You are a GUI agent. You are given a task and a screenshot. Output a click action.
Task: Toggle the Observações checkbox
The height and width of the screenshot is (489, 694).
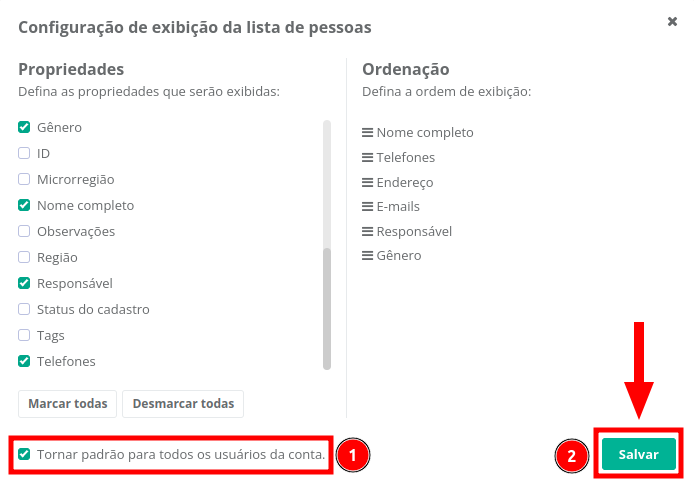25,231
